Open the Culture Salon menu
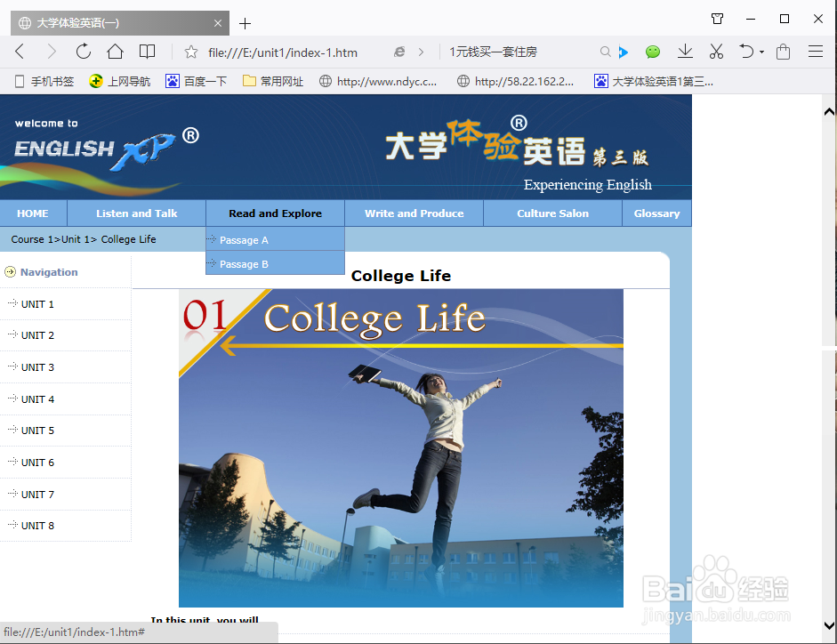Viewport: 837px width, 644px height. (x=553, y=213)
